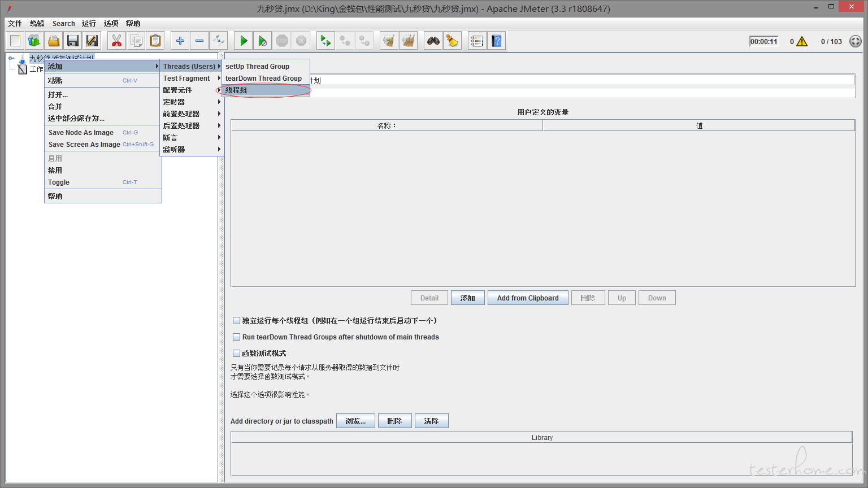
Task: Click the 删除 button beside 浏览...
Action: (x=394, y=421)
